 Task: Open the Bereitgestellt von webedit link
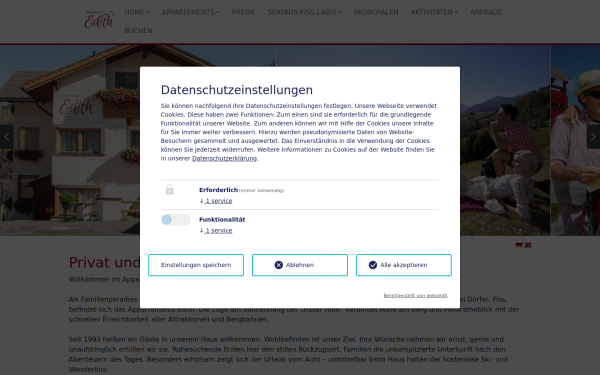click(415, 295)
